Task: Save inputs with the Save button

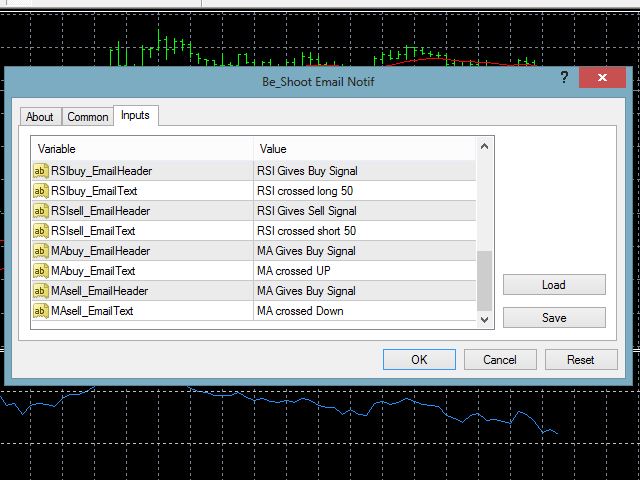Action: [x=554, y=318]
